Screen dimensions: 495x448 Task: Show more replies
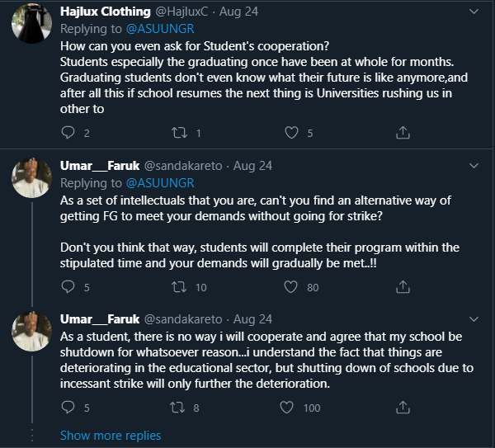111,435
